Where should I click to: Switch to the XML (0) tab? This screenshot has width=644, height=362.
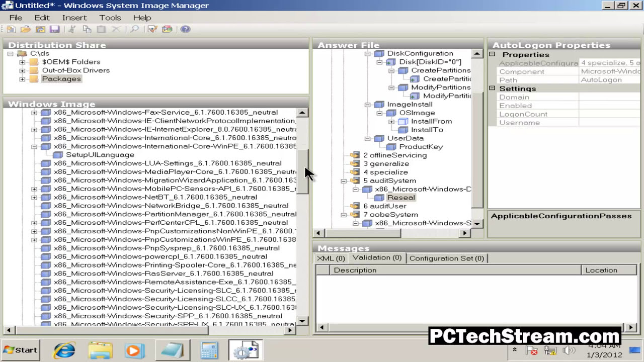click(331, 258)
